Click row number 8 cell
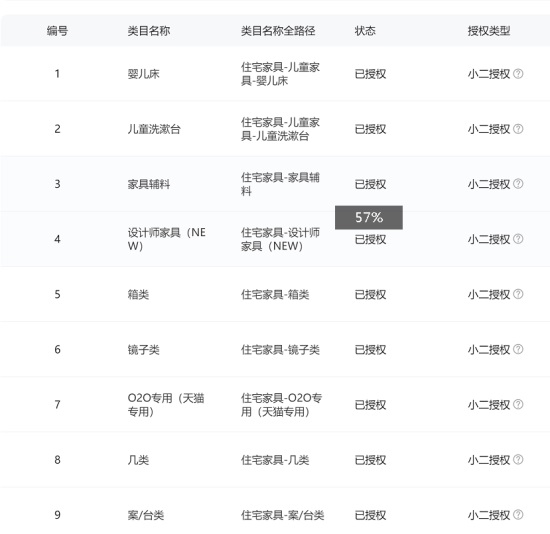The width and height of the screenshot is (550, 534). 57,460
